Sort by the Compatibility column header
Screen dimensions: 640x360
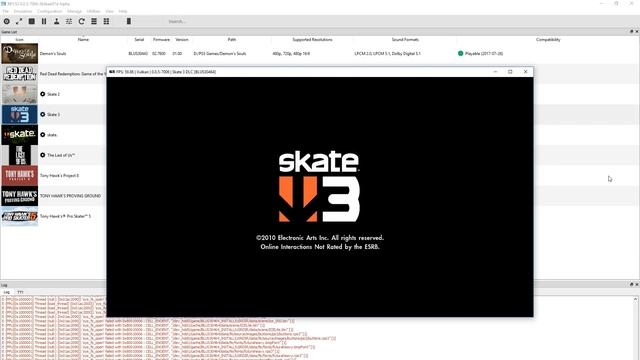click(548, 40)
